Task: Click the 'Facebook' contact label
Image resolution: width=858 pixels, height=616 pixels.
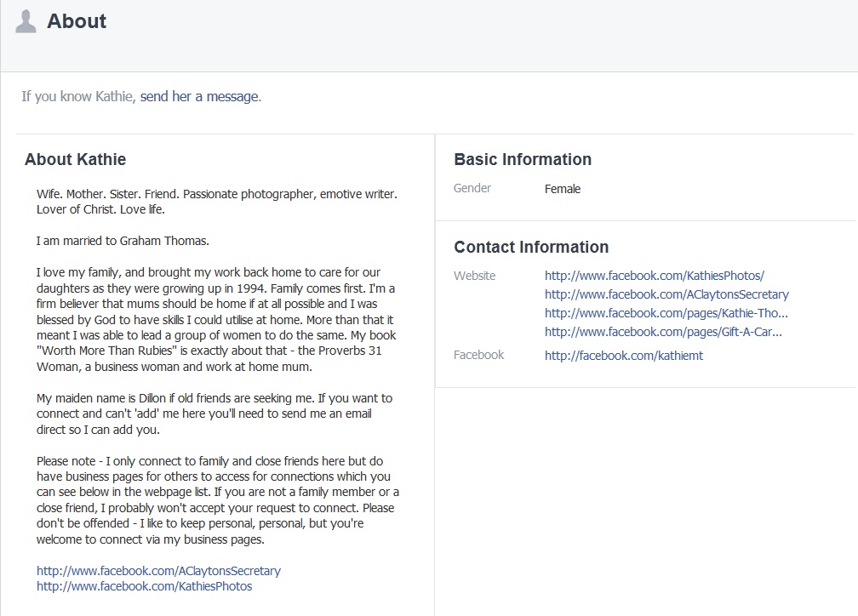Action: coord(478,355)
